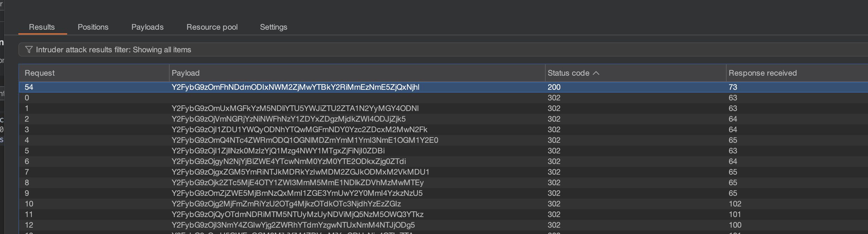Open the Settings tab
The width and height of the screenshot is (868, 234).
coord(273,27)
